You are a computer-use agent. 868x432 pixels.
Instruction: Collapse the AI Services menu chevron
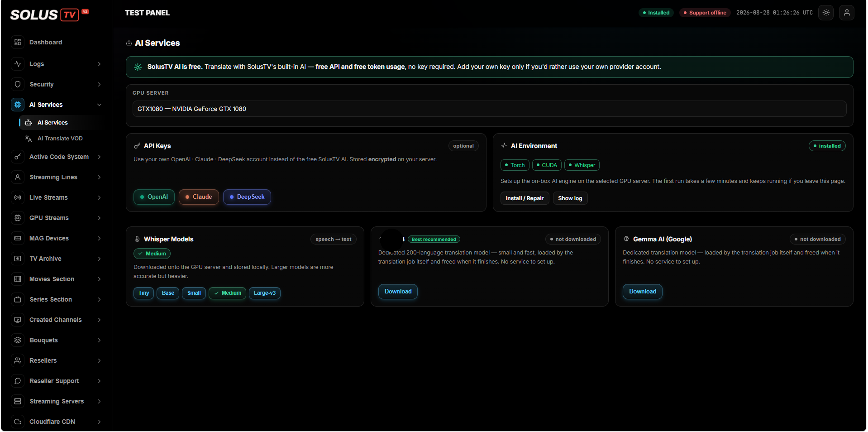[x=99, y=105]
